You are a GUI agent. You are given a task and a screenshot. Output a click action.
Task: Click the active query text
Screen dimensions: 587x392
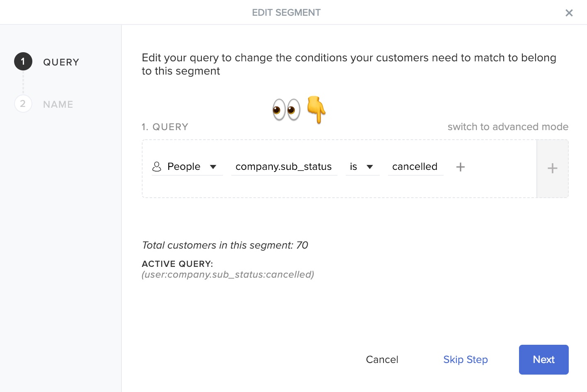(228, 275)
